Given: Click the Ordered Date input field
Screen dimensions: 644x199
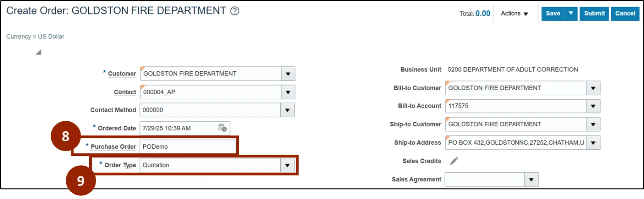Looking at the screenshot, I should point(177,128).
